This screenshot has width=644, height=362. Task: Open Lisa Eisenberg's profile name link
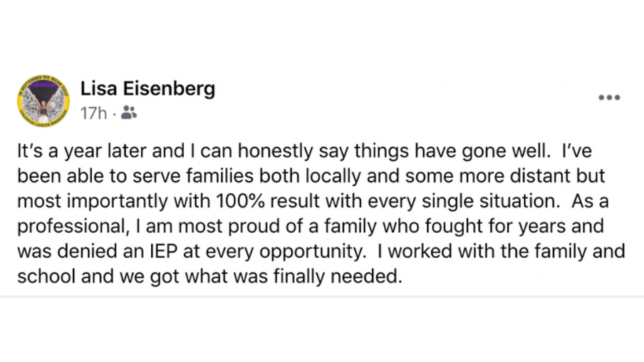click(147, 89)
